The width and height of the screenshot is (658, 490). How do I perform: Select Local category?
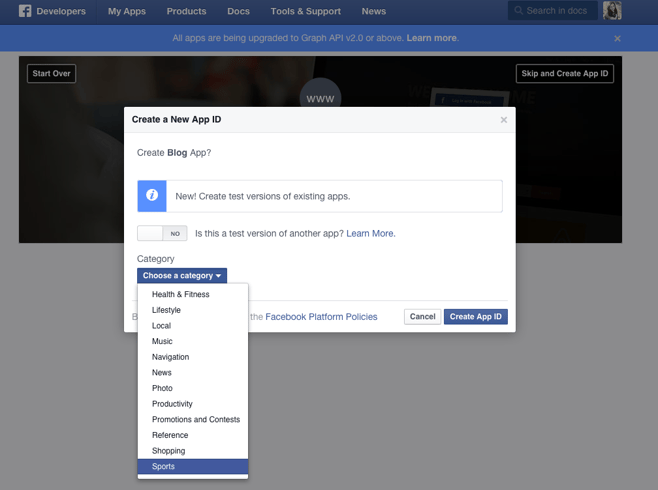coord(193,326)
